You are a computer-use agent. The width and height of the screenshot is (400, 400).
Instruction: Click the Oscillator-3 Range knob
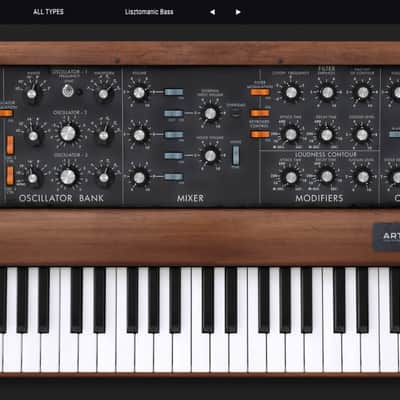pos(33,178)
